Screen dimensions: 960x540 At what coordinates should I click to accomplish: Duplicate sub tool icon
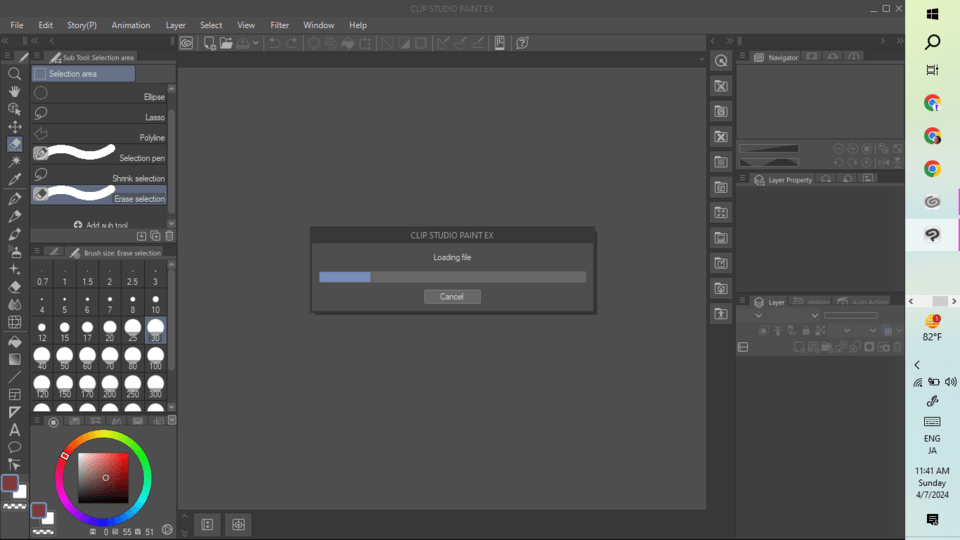pos(156,236)
